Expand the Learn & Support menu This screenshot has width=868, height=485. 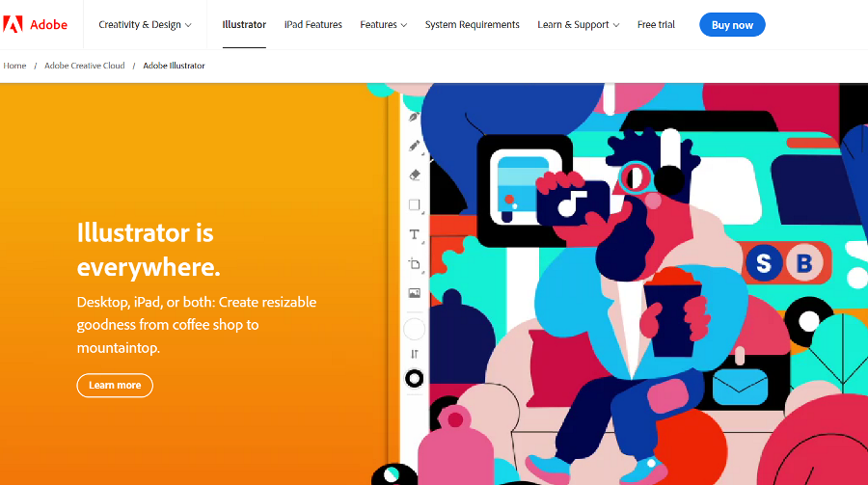click(x=578, y=24)
